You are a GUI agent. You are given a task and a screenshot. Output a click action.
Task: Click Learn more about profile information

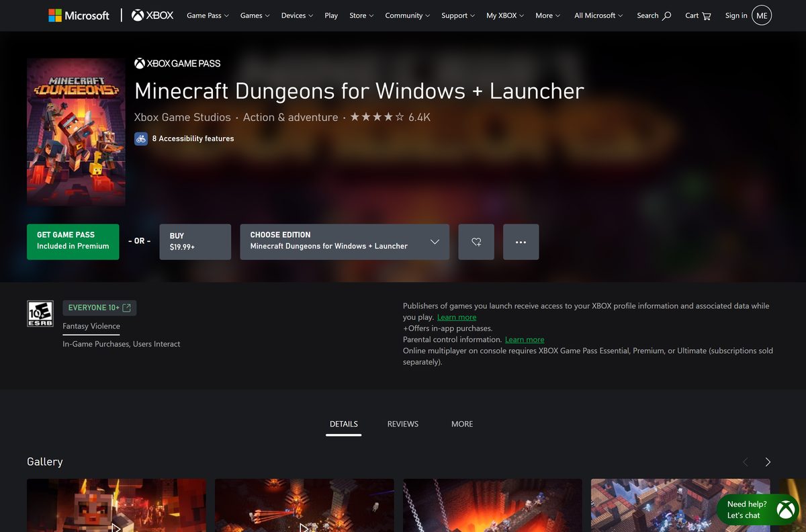click(x=457, y=317)
